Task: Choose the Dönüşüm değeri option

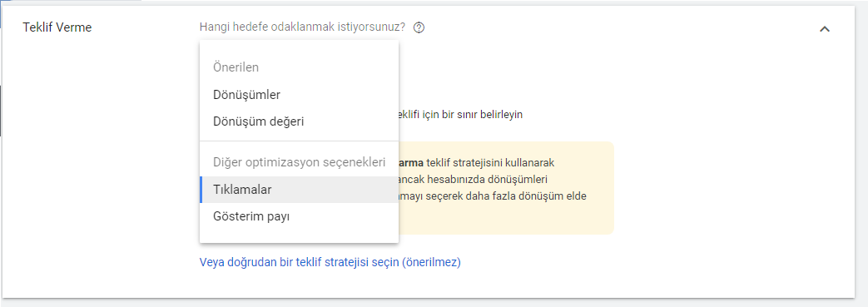Action: (299, 121)
